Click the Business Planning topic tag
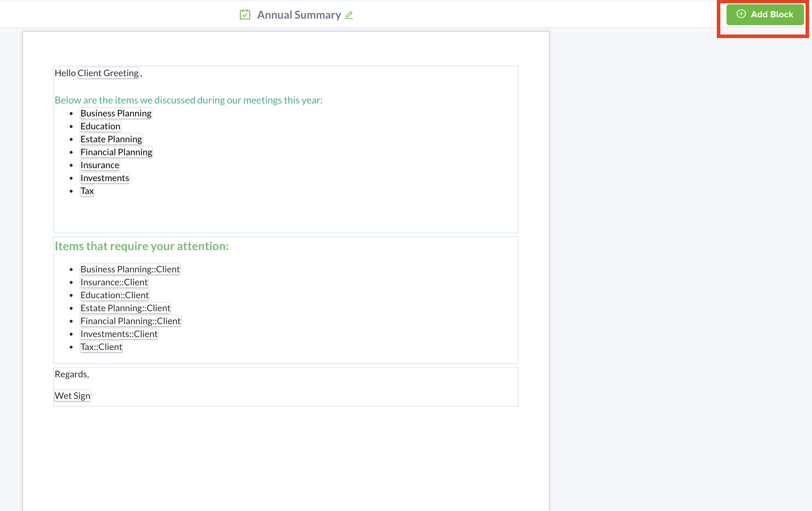The image size is (812, 511). tap(116, 112)
